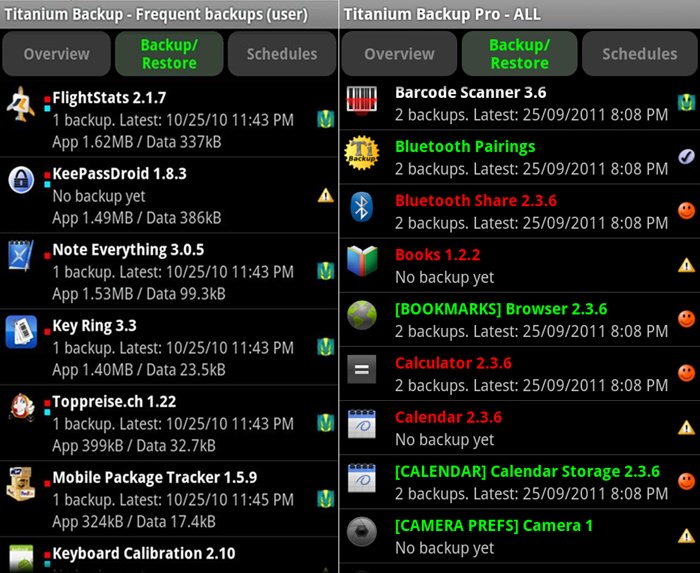The height and width of the screenshot is (573, 700).
Task: Tap 'App 1.40MB / Data 23.5kB' size line
Action: click(139, 370)
